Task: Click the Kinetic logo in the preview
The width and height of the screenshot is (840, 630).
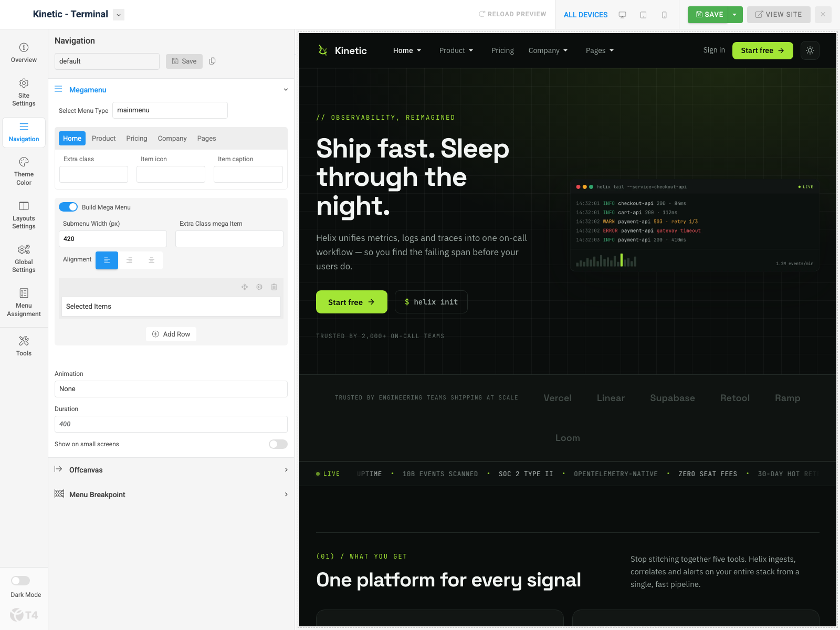Action: (x=342, y=50)
